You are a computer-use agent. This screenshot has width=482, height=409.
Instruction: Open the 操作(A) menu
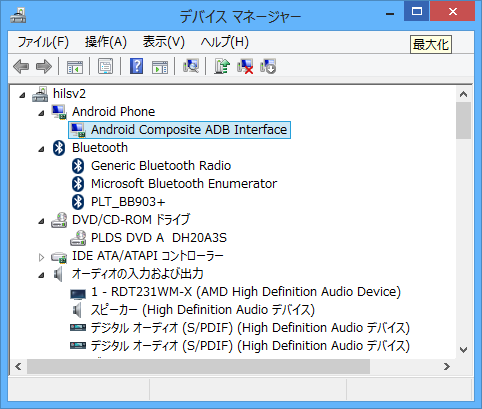click(106, 42)
